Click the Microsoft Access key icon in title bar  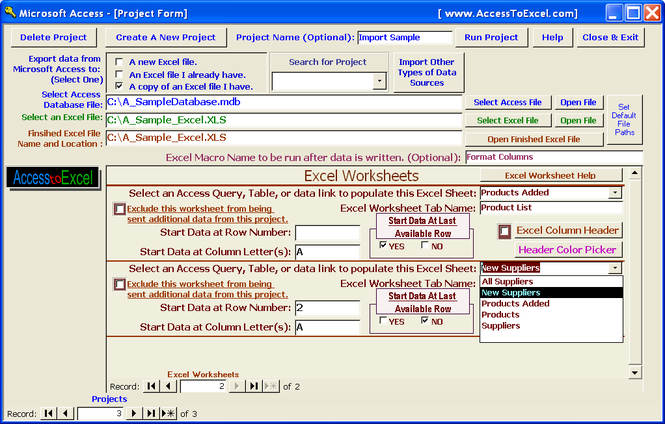10,12
